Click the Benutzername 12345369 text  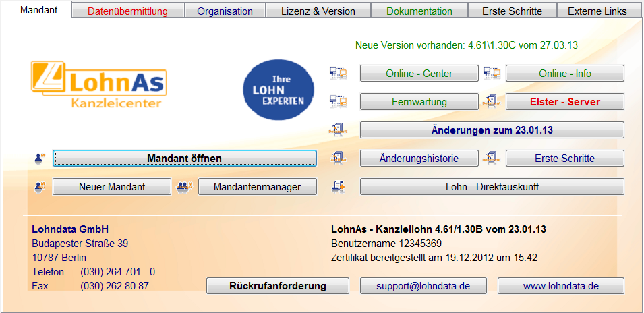(x=386, y=244)
